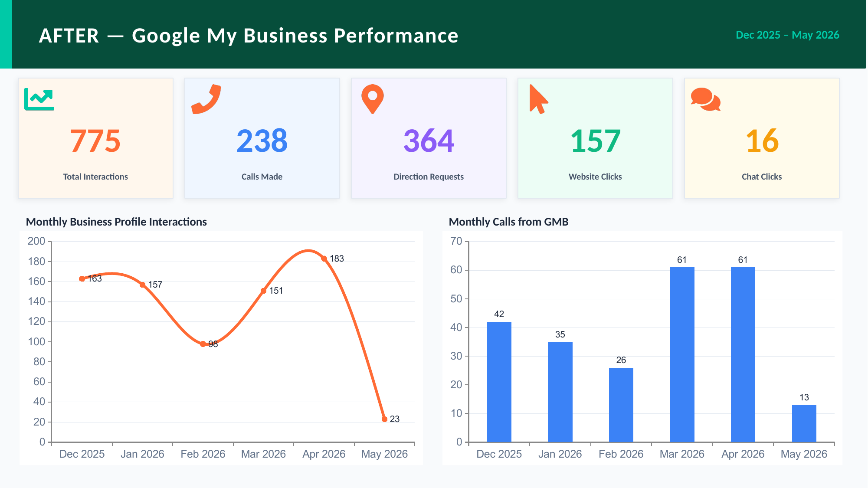The width and height of the screenshot is (868, 488).
Task: Click the "Total Interactions" card label
Action: (x=95, y=177)
